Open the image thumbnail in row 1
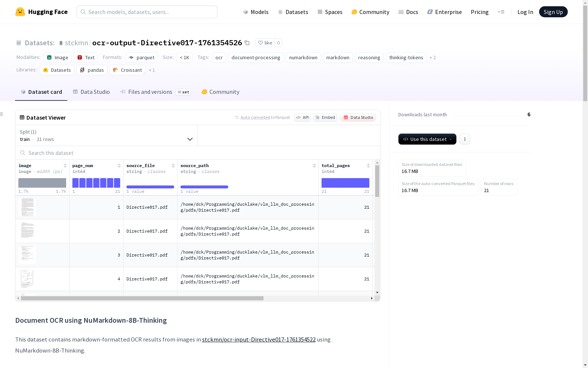Image resolution: width=588 pixels, height=368 pixels. pos(27,207)
